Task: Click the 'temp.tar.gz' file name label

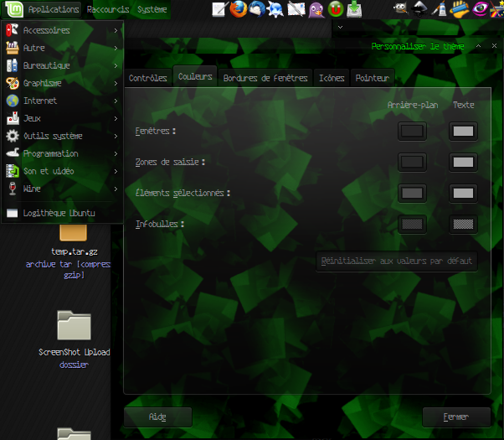Action: (75, 251)
